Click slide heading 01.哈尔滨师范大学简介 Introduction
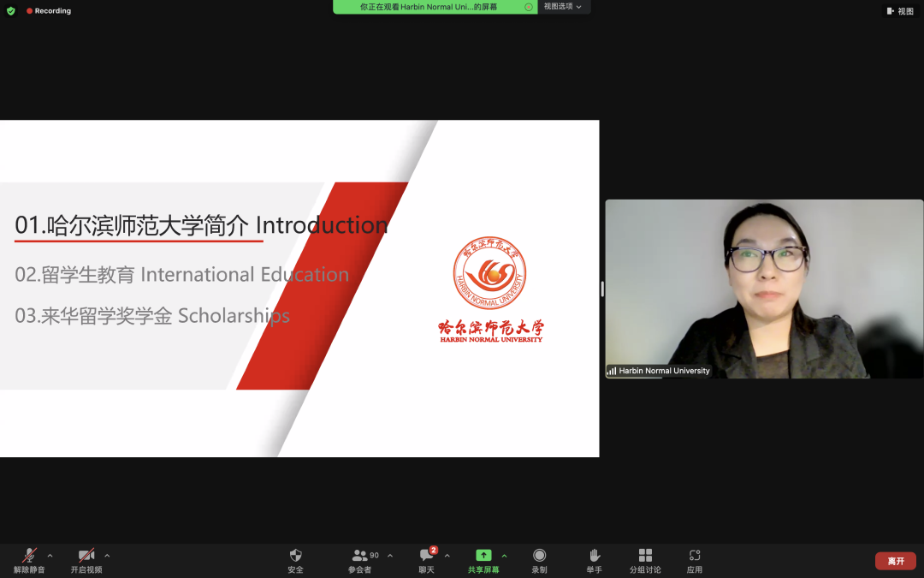Screen dimensions: 924x578 pyautogui.click(x=202, y=225)
